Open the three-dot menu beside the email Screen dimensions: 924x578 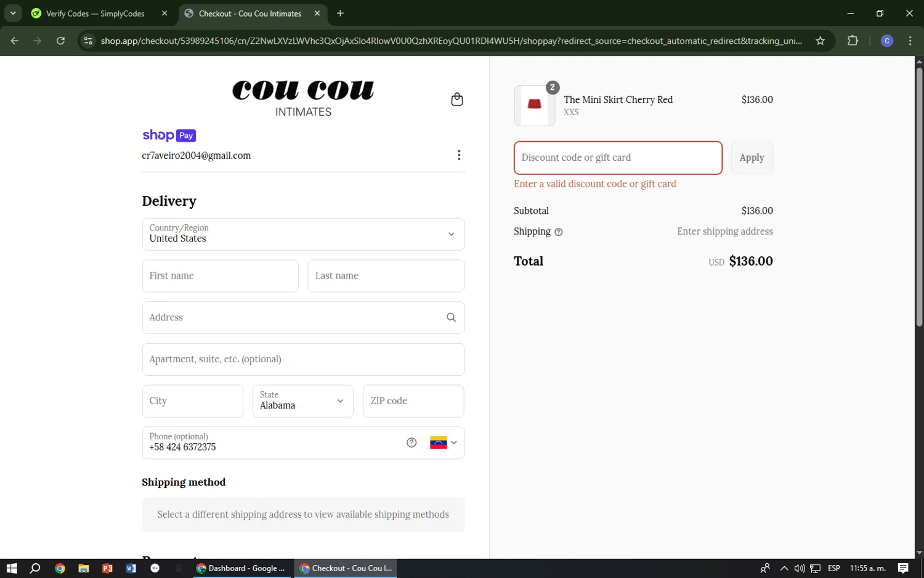click(459, 155)
